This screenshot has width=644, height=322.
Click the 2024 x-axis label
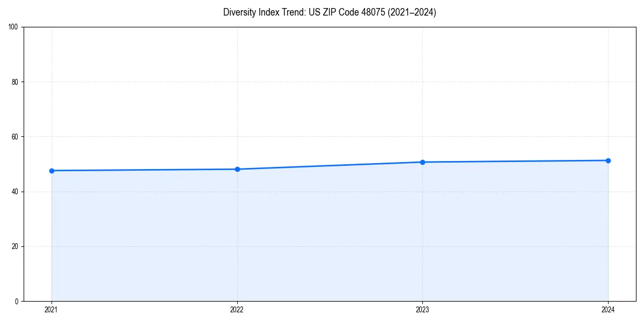[x=608, y=309]
